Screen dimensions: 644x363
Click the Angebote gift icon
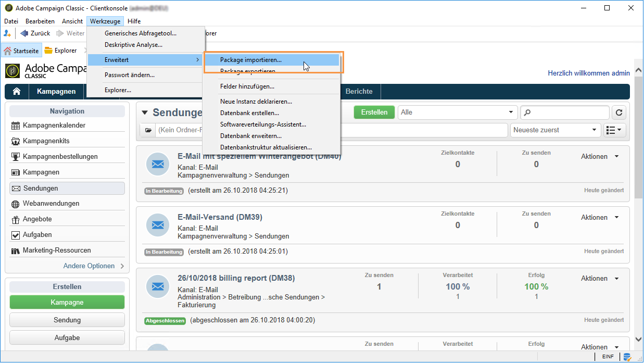click(16, 219)
